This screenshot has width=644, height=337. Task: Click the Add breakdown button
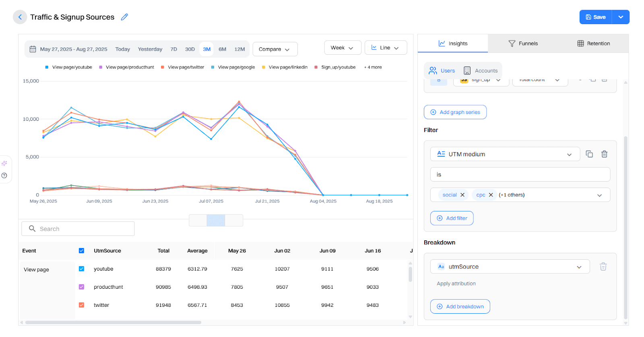point(460,306)
